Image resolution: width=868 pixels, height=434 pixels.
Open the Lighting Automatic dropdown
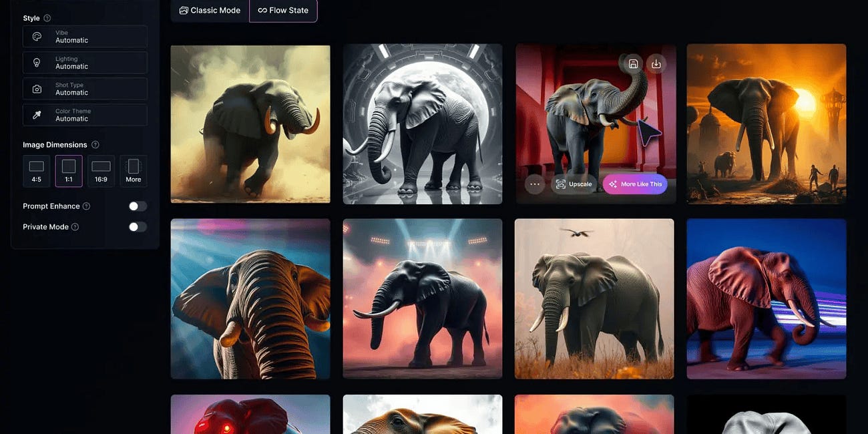click(x=85, y=63)
